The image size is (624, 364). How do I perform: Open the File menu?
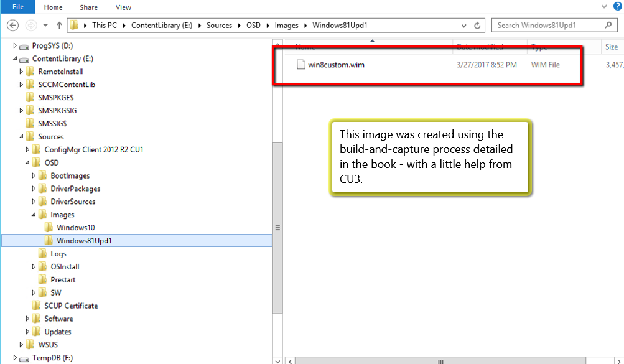pos(18,7)
